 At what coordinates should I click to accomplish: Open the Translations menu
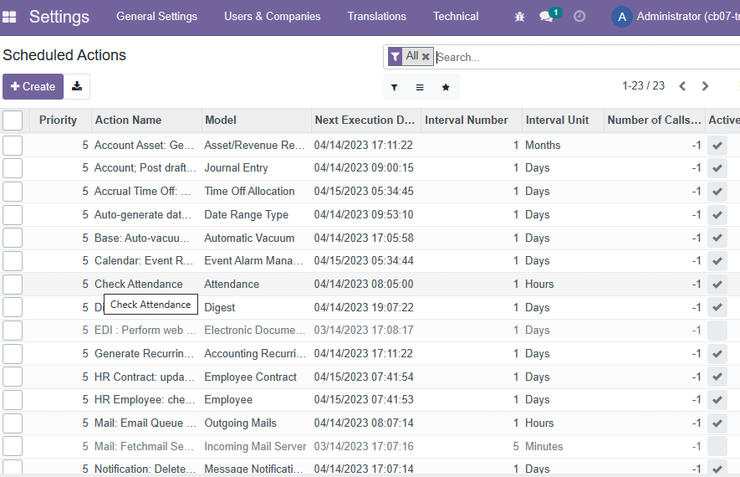coord(377,17)
